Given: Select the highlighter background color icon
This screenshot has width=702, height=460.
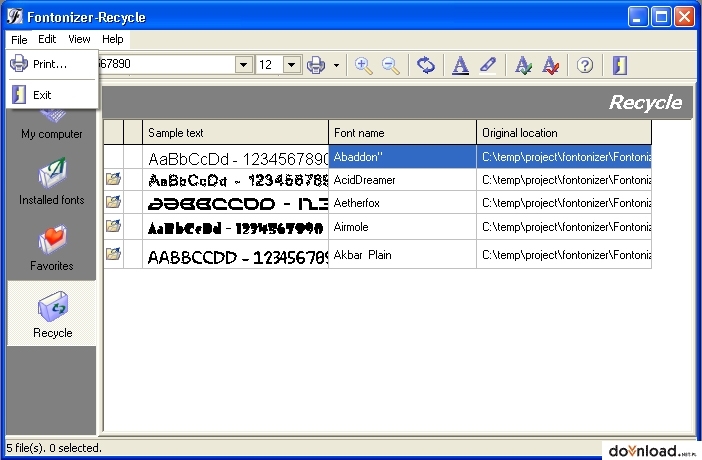Looking at the screenshot, I should tap(488, 65).
